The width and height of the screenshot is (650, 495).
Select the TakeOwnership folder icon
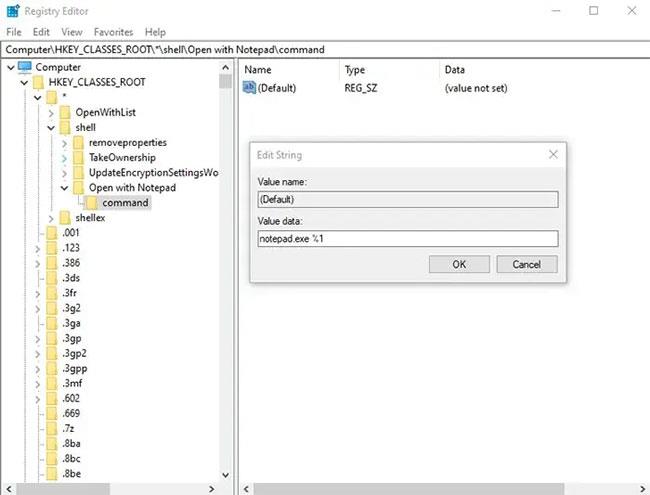pyautogui.click(x=78, y=158)
